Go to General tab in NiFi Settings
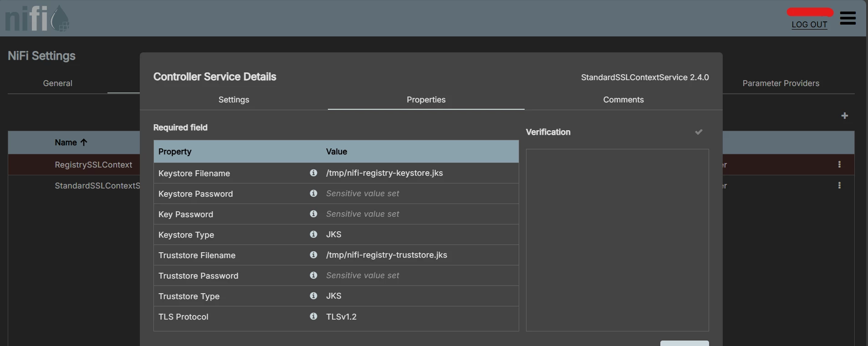The image size is (868, 346). [x=57, y=83]
